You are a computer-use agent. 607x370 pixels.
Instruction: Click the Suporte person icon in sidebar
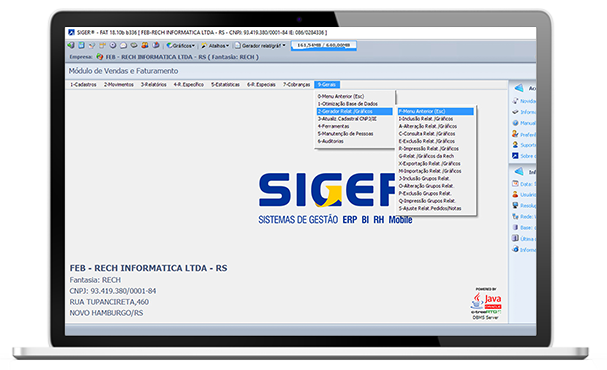coord(515,144)
